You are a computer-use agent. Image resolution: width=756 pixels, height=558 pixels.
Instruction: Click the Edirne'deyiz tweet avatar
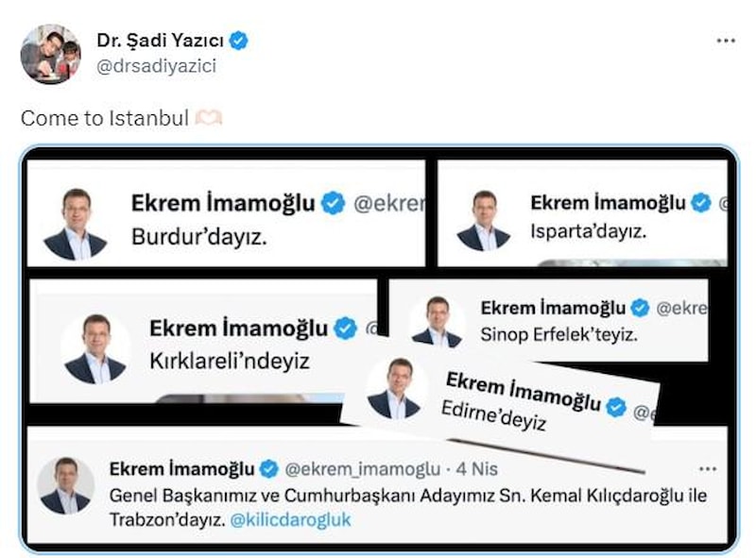click(394, 388)
